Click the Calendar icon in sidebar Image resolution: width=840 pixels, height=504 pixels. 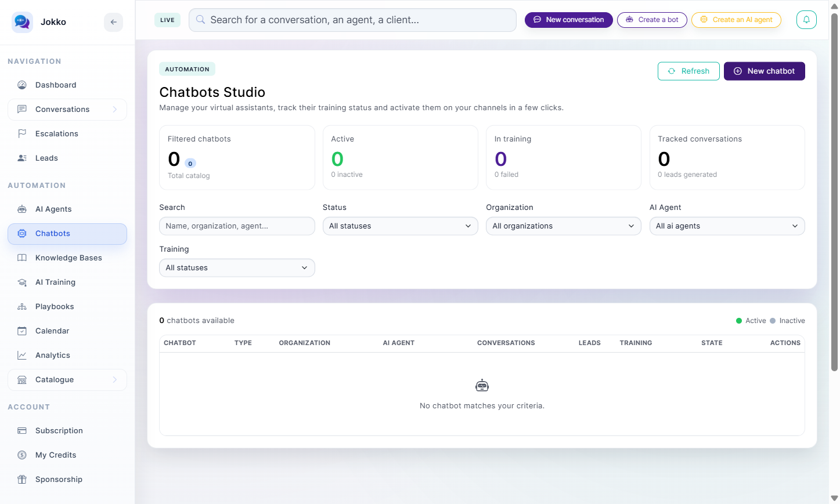point(22,331)
